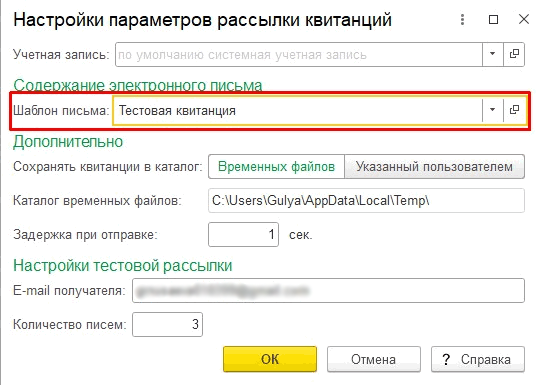This screenshot has width=541, height=385.
Task: Click the Количество писем number field
Action: [167, 324]
